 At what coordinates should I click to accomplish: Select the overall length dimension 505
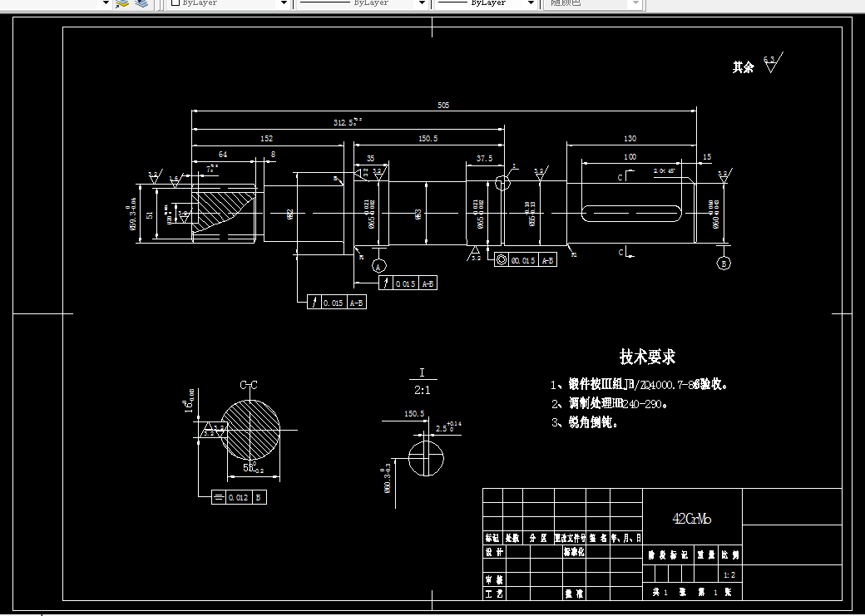[443, 105]
